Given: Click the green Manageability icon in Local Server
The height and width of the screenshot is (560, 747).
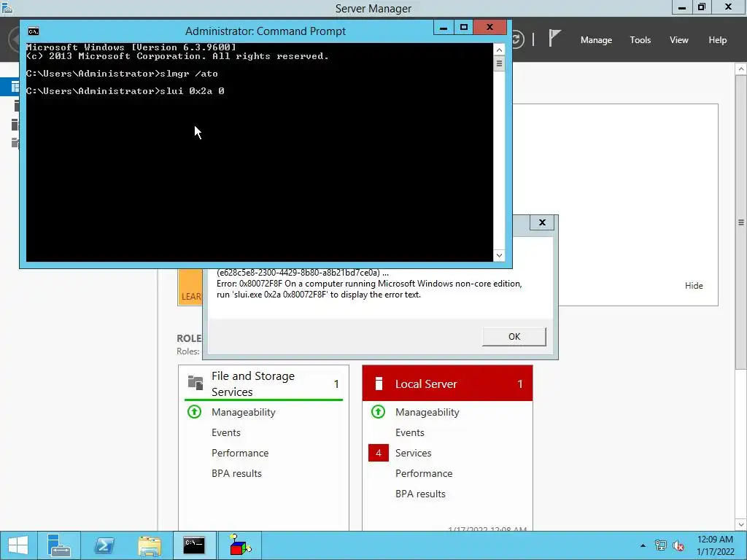Looking at the screenshot, I should point(379,411).
